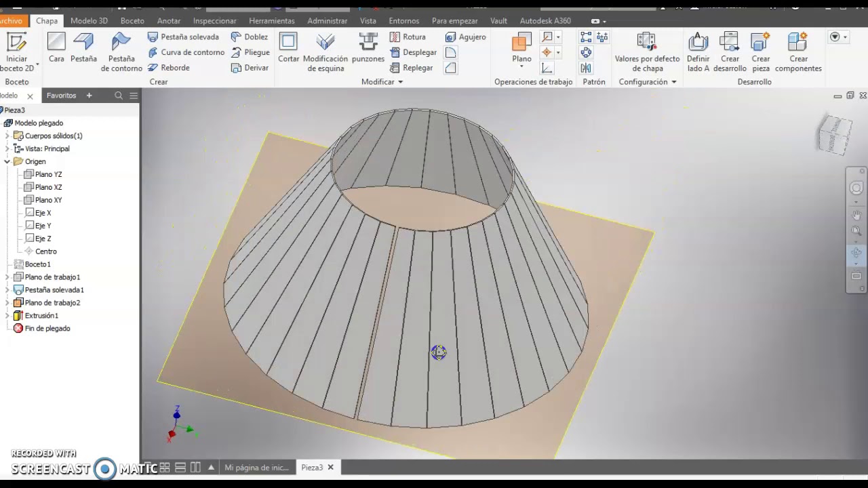This screenshot has height=488, width=868.
Task: Select the circular pattern icon
Action: pos(586,52)
